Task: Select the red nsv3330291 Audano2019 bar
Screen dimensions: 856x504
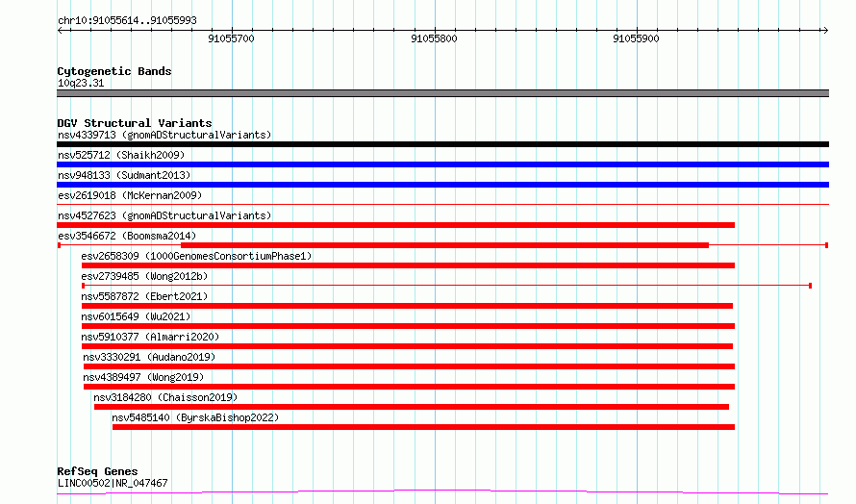Action: click(x=410, y=366)
